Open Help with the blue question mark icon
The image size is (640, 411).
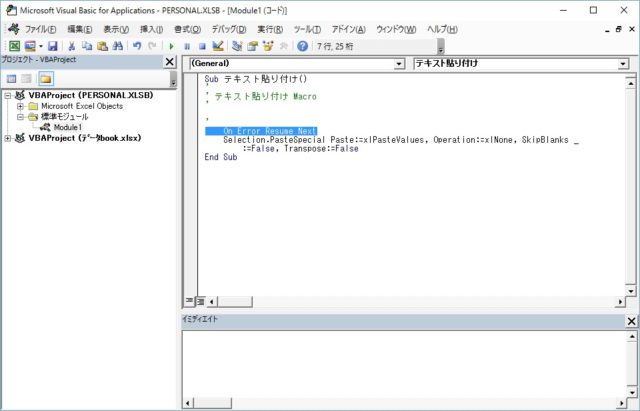302,46
